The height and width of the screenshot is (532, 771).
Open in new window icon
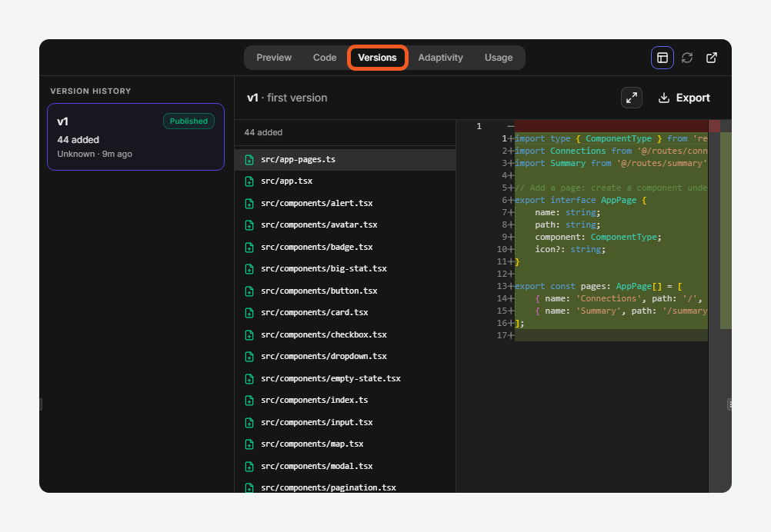tap(712, 58)
